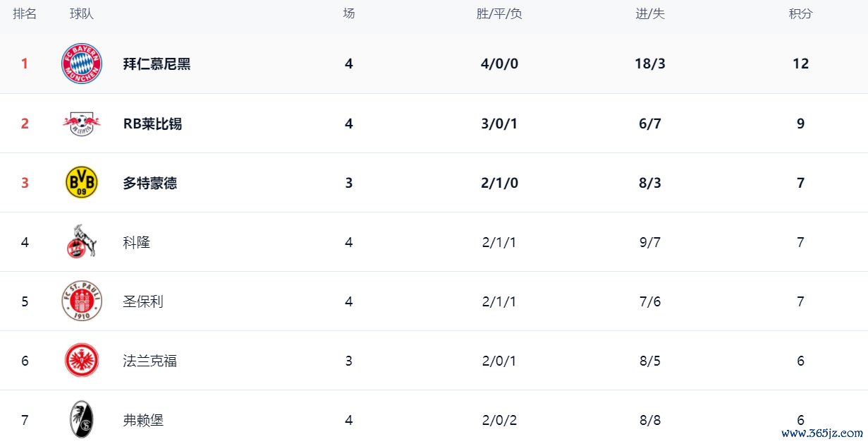Click the 球队 column header
The width and height of the screenshot is (868, 444).
click(82, 14)
